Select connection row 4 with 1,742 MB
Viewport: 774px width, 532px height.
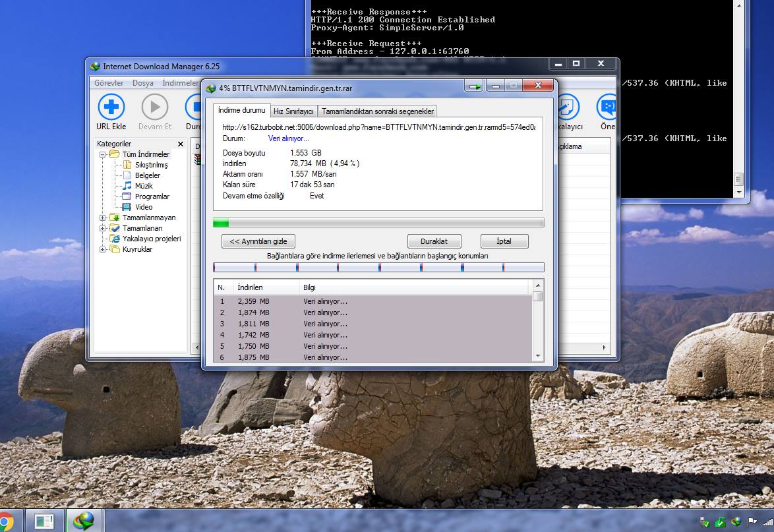(x=373, y=335)
